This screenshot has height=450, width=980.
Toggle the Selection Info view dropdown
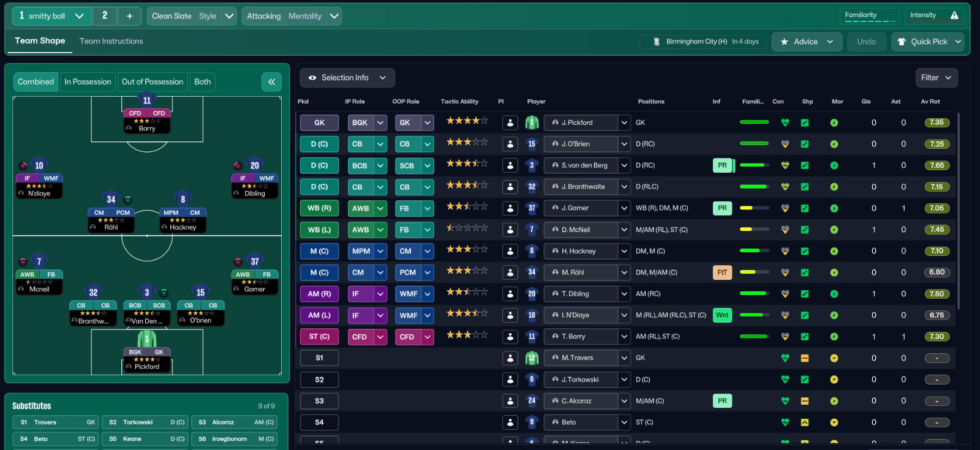point(347,78)
